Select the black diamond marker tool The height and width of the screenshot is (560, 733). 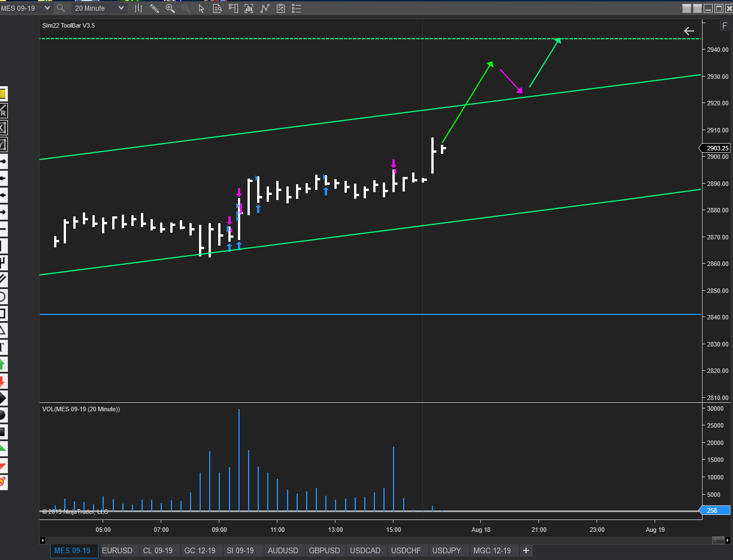(3, 398)
